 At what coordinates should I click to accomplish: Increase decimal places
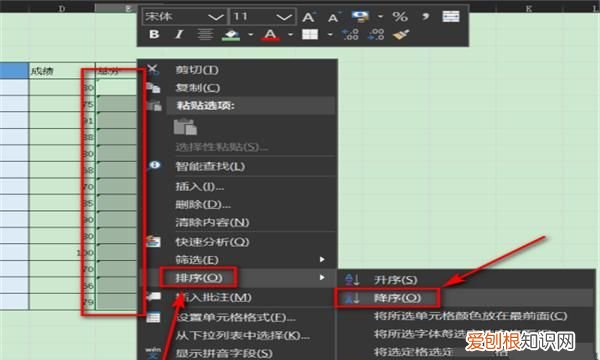pyautogui.click(x=351, y=34)
